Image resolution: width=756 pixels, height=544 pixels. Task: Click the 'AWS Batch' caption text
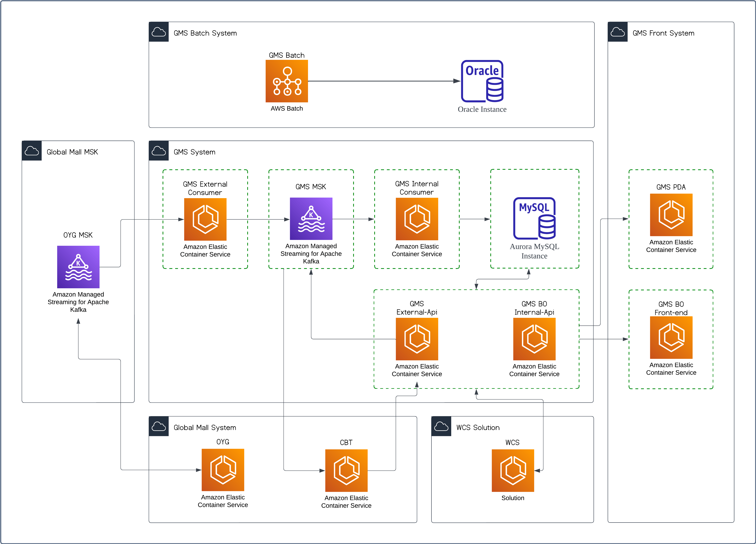tap(287, 108)
